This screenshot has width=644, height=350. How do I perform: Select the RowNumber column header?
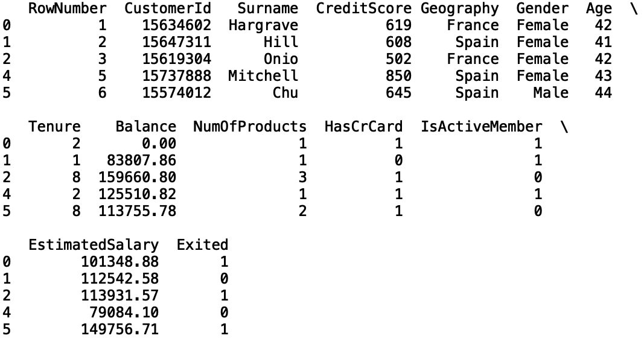(68, 8)
